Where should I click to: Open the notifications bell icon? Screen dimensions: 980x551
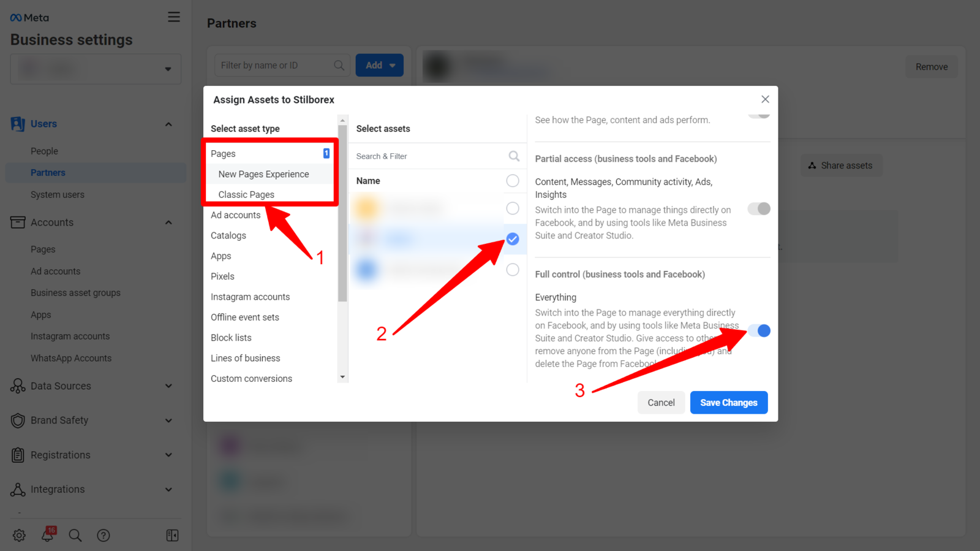tap(48, 534)
